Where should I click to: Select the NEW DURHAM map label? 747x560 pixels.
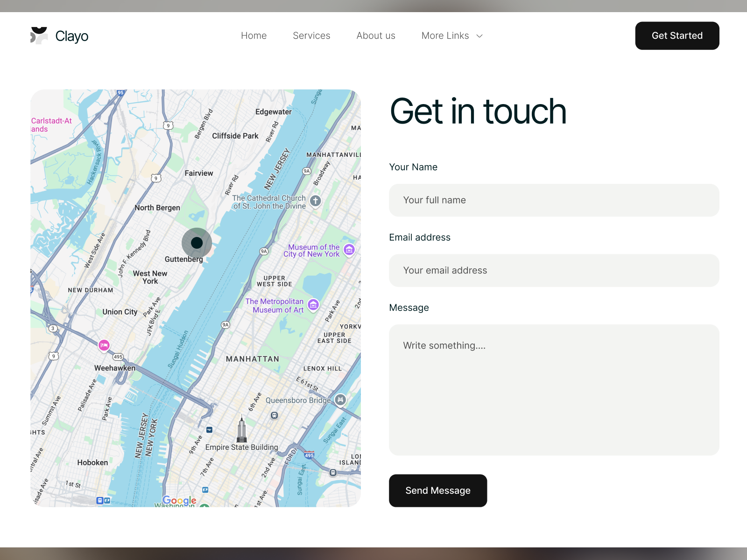point(91,290)
